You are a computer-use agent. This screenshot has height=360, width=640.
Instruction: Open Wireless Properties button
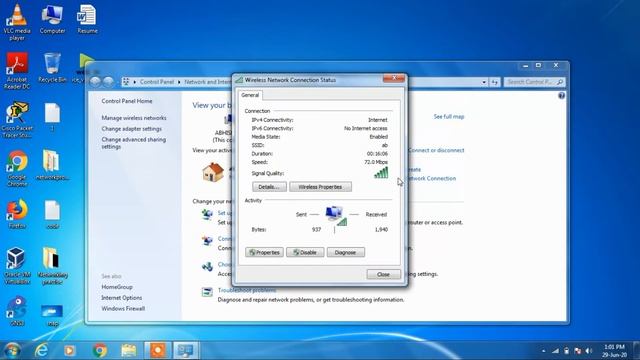320,187
